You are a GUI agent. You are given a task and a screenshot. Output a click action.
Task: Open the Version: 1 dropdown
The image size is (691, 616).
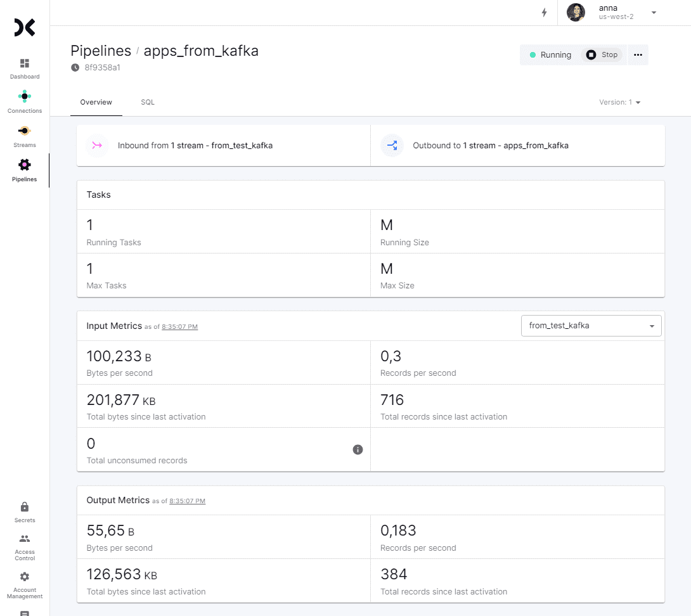619,102
